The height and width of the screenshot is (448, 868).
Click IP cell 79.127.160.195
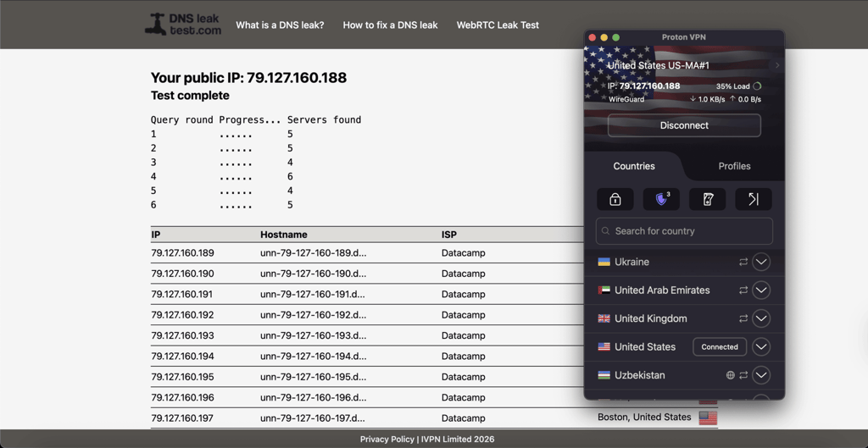pyautogui.click(x=183, y=377)
